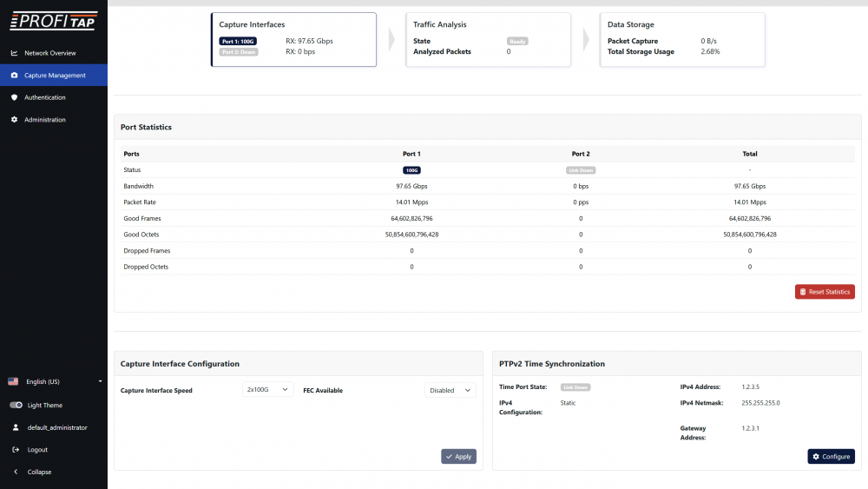
Task: Click the Capture Management camera icon
Action: (x=14, y=76)
